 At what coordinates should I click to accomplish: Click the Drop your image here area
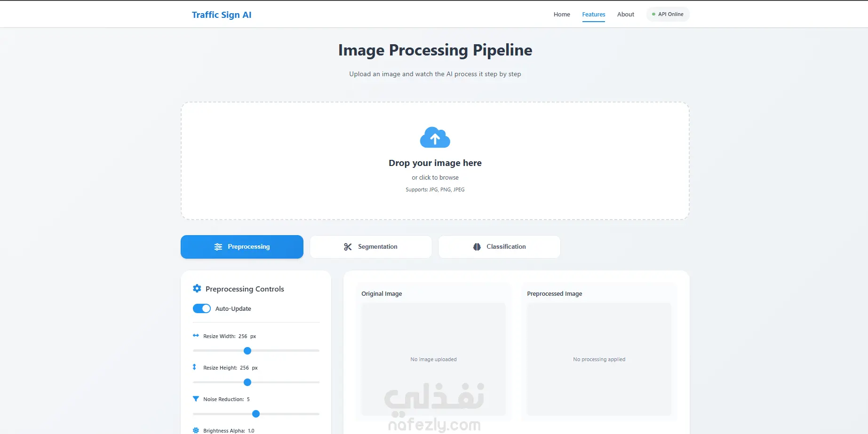[x=435, y=163]
